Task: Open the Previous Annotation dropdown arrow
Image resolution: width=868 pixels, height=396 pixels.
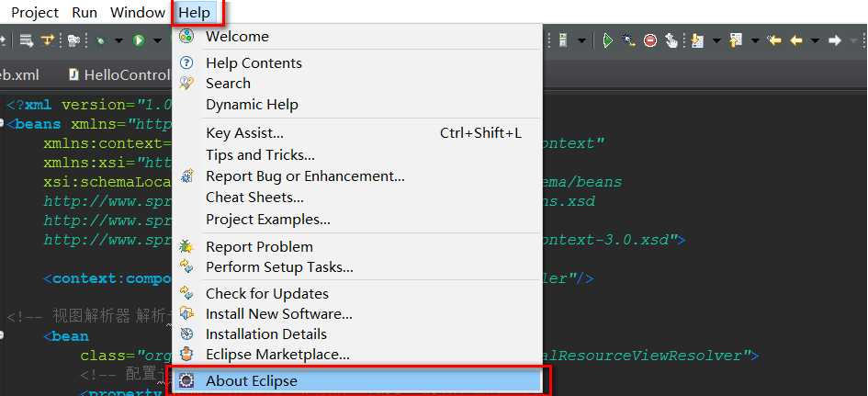Action: point(755,40)
